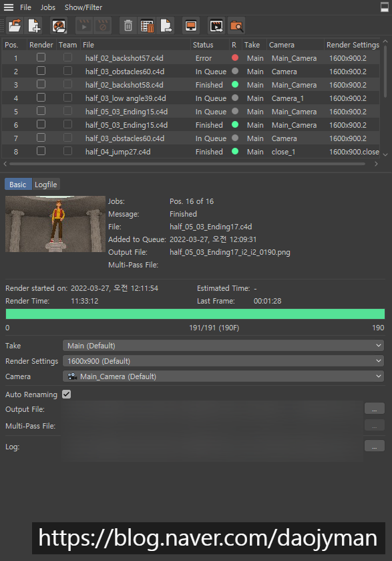The height and width of the screenshot is (561, 392).
Task: Click the render preview thumbnail
Action: pyautogui.click(x=55, y=224)
